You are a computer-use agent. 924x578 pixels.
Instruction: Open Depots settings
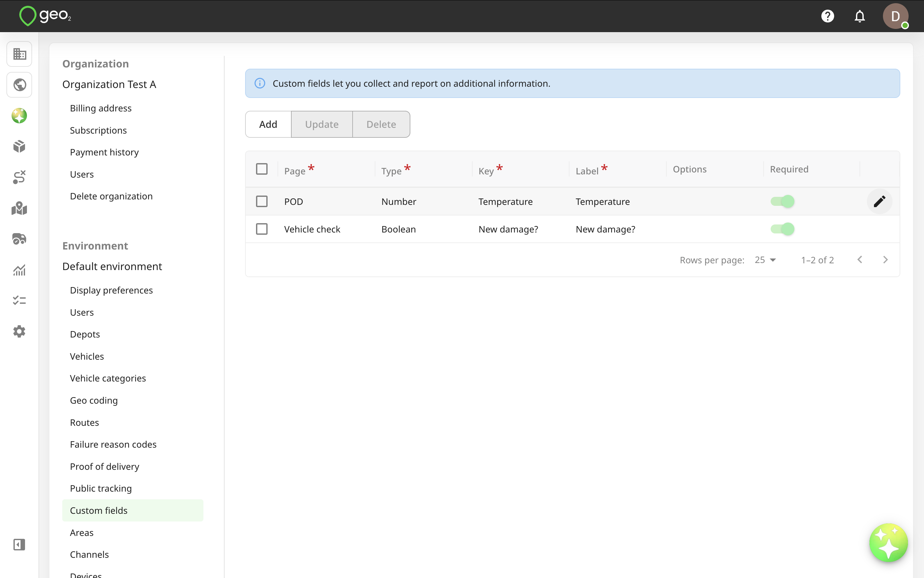(85, 334)
